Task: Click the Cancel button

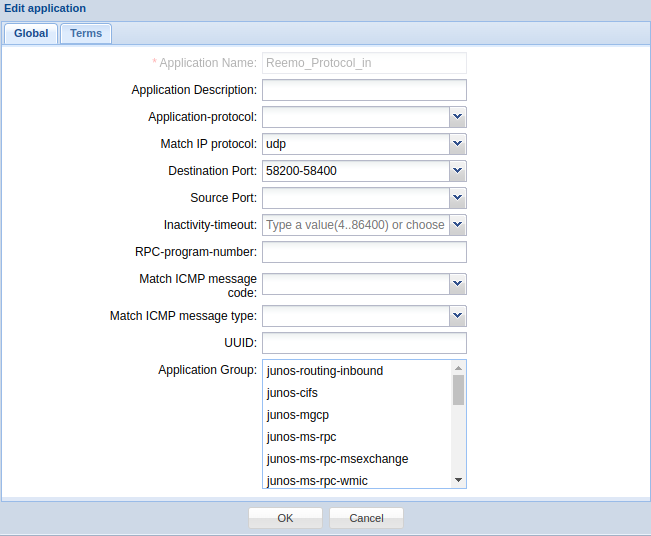Action: [x=366, y=518]
